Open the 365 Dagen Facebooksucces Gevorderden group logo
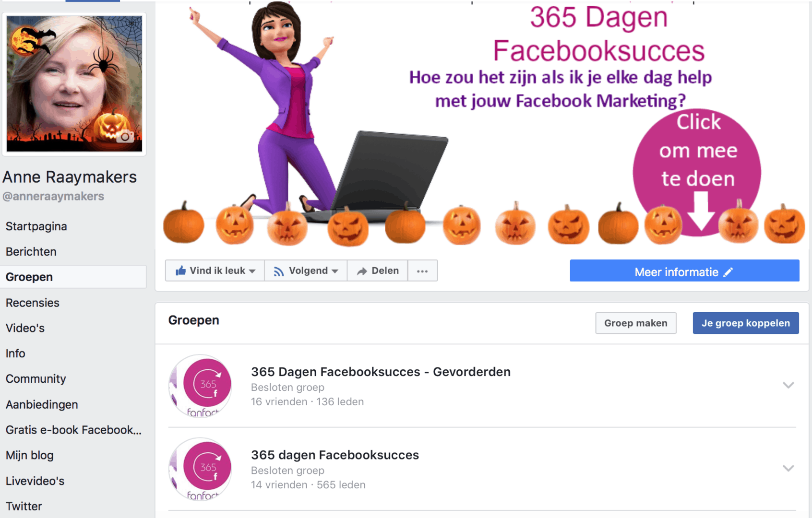 tap(201, 386)
